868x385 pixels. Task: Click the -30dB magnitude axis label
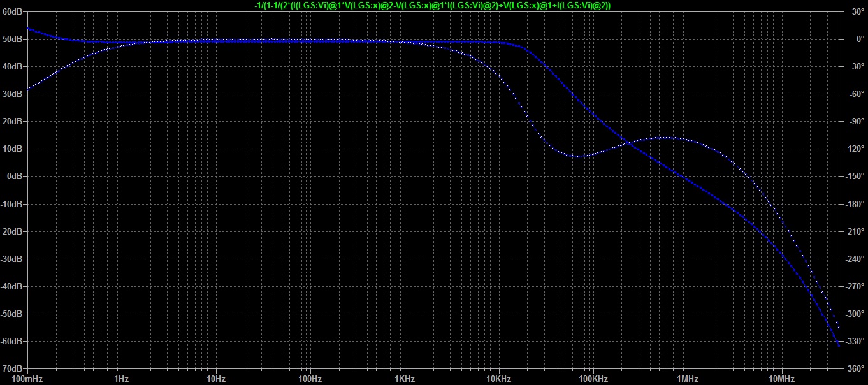point(12,259)
